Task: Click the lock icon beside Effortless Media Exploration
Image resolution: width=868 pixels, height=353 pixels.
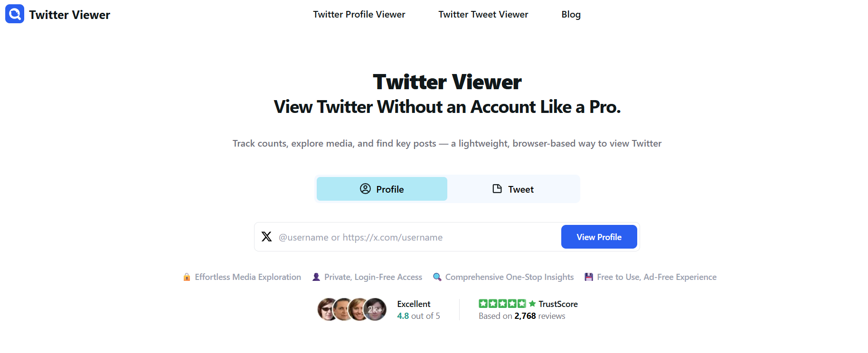Action: coord(187,277)
